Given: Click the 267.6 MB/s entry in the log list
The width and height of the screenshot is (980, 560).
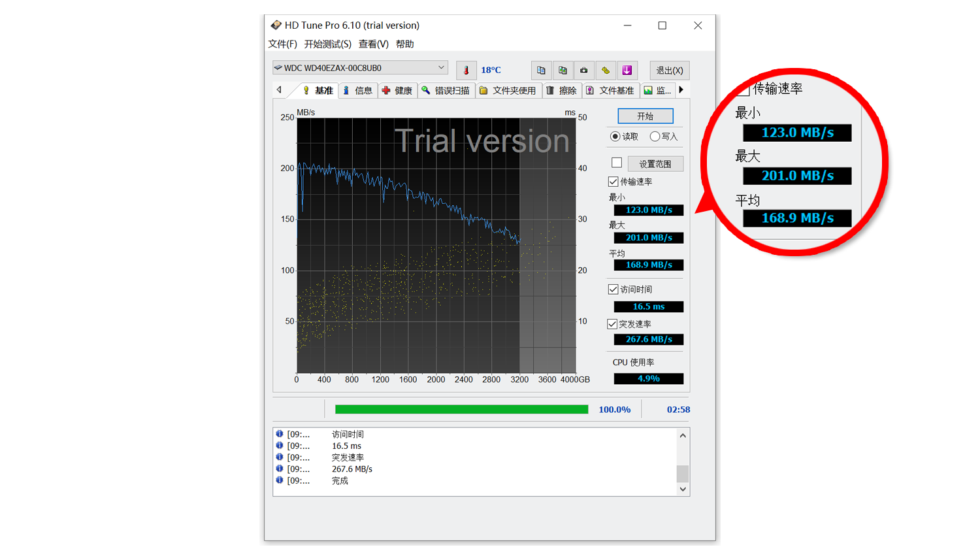Looking at the screenshot, I should [x=352, y=469].
